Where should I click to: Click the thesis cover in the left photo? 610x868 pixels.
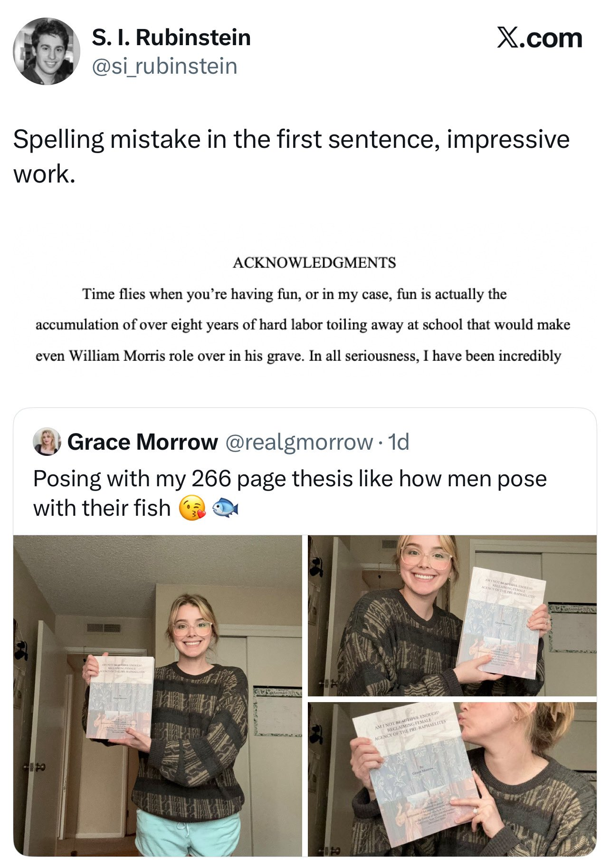121,698
